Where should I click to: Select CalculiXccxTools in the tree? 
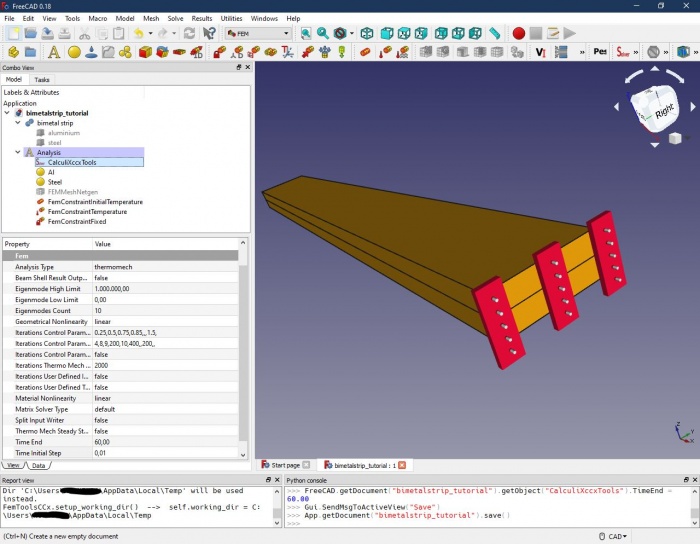pyautogui.click(x=72, y=162)
